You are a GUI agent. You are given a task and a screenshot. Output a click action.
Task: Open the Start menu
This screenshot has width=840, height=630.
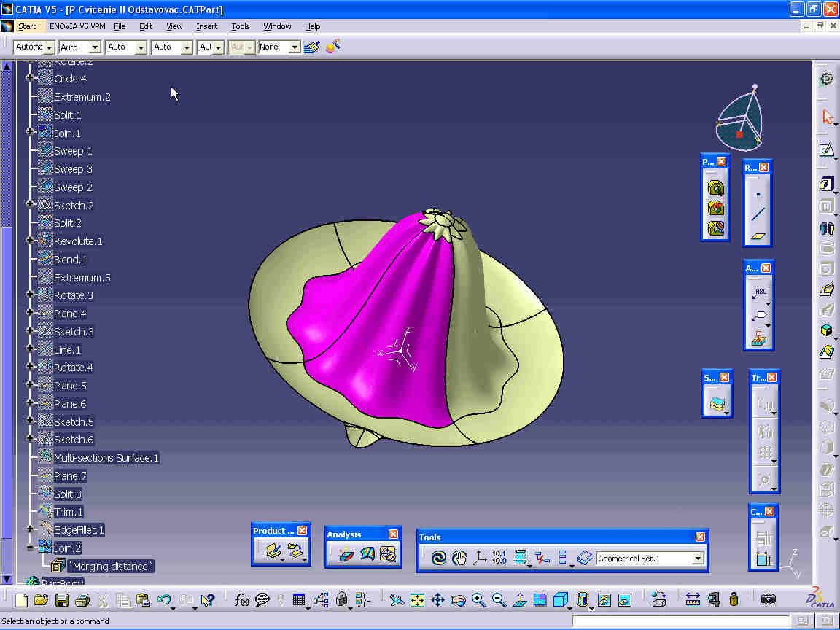click(27, 26)
